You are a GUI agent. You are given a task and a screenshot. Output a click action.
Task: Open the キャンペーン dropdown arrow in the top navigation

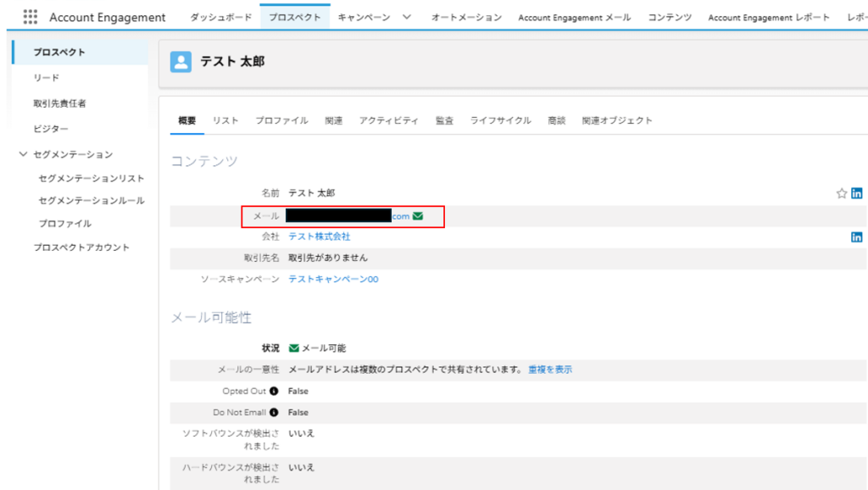(x=407, y=17)
